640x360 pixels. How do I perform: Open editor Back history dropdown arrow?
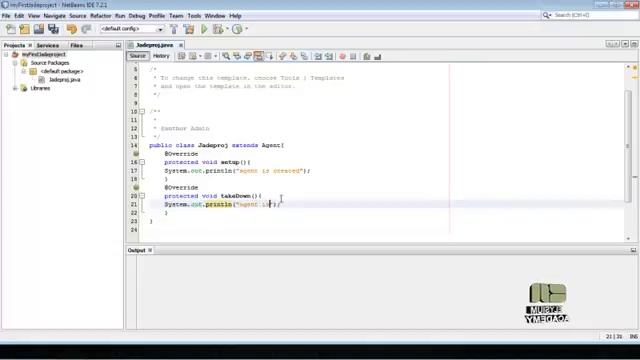(200, 56)
